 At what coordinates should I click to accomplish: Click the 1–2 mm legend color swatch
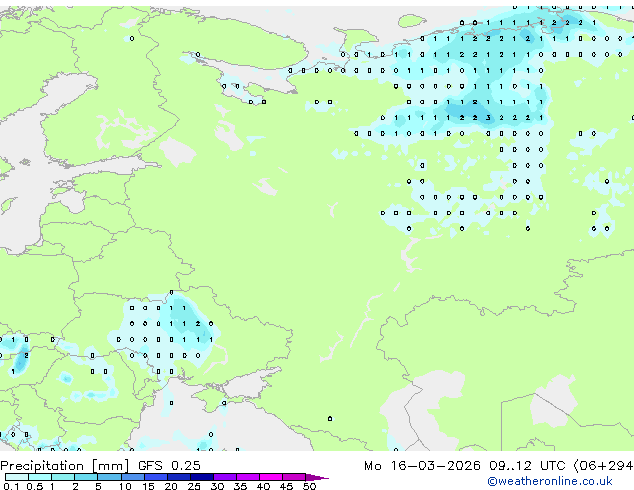(63, 477)
